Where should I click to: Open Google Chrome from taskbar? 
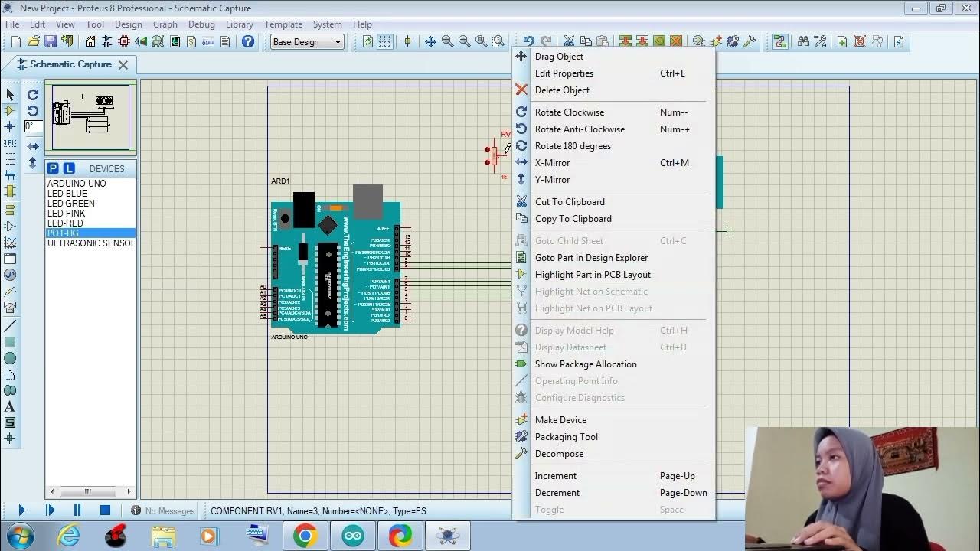(305, 536)
